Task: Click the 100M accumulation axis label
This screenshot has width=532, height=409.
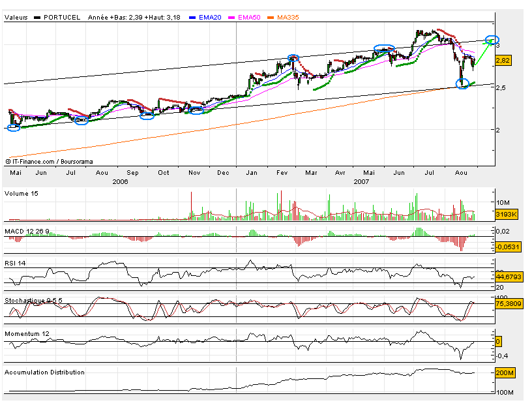Action: click(505, 393)
